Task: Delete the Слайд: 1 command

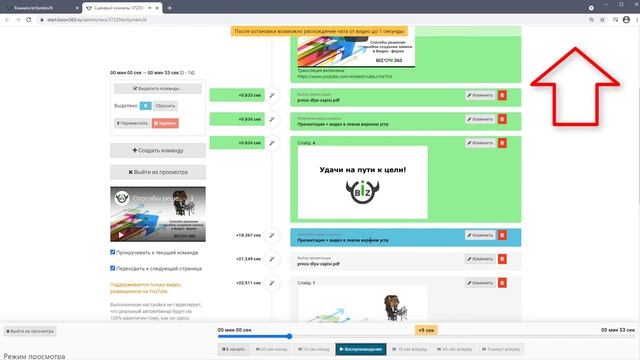Action: (502, 282)
